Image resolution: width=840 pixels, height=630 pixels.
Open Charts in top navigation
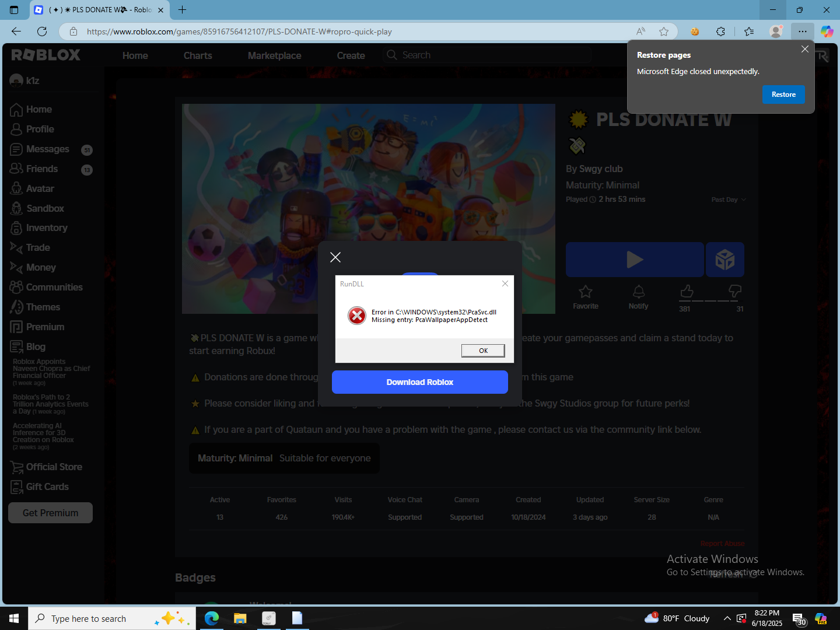pos(198,55)
